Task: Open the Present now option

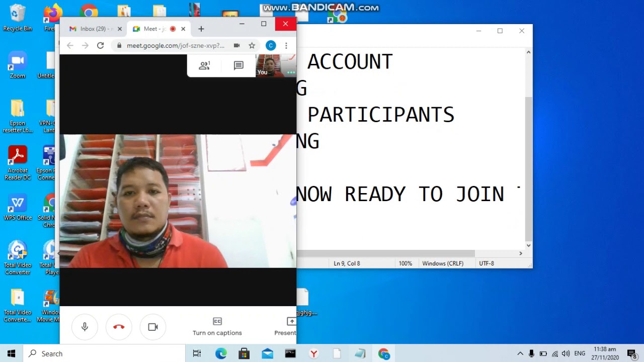Action: tap(286, 327)
